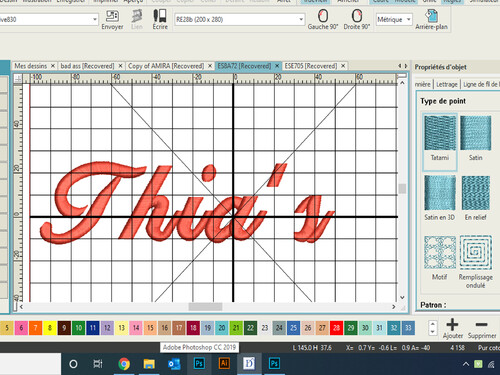Click the Cortana circle icon
The image size is (500, 375).
click(73, 364)
